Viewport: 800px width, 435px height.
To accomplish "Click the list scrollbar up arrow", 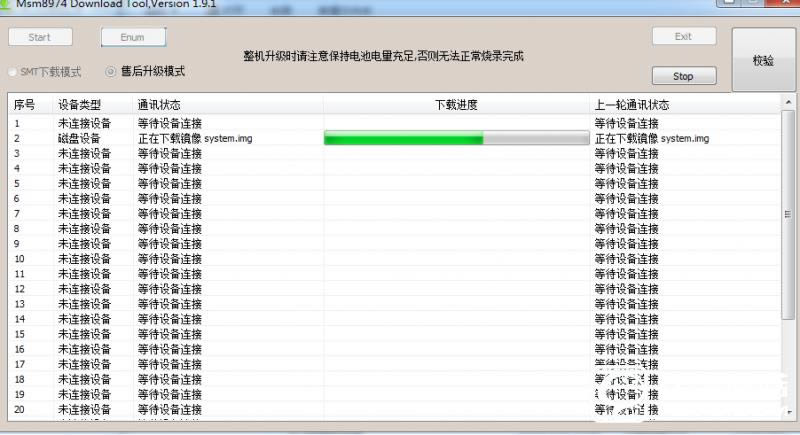I will pyautogui.click(x=788, y=103).
